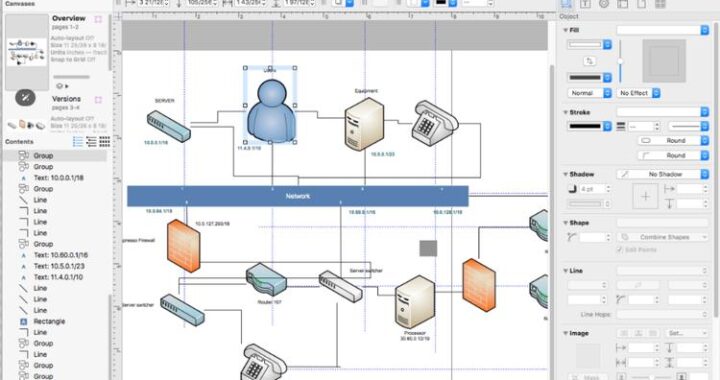720x380 pixels.
Task: Click the round edit badge on canvas thumbnail
Action: tap(25, 98)
